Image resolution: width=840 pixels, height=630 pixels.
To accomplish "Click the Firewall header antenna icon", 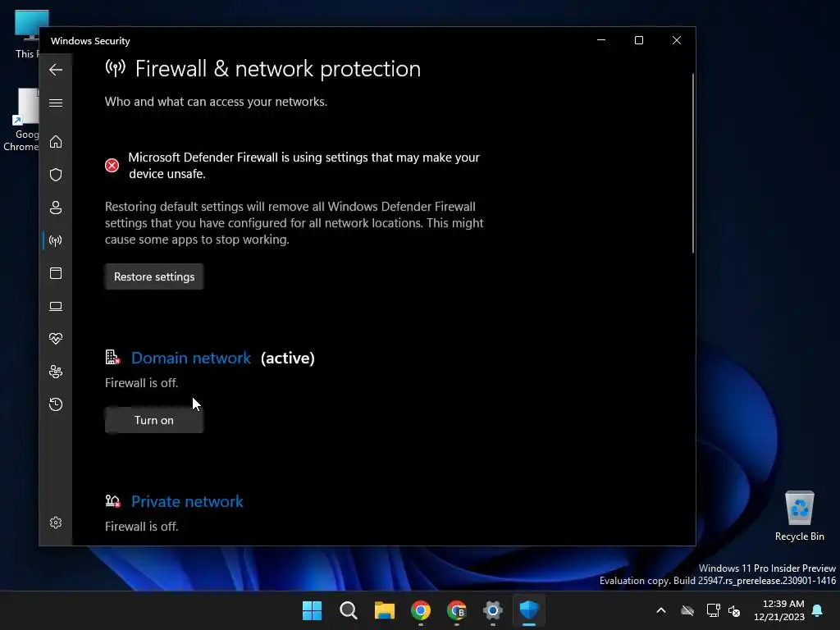I will 115,68.
